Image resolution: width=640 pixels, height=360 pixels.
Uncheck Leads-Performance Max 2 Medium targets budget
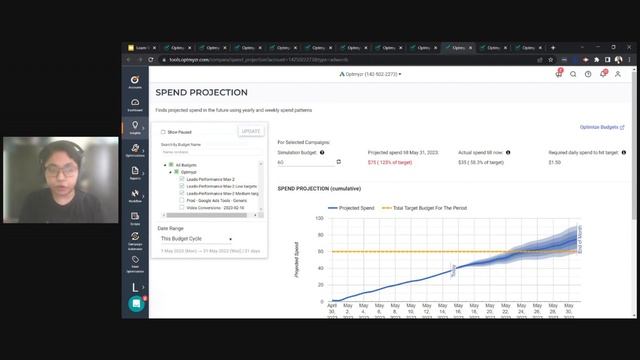(182, 193)
